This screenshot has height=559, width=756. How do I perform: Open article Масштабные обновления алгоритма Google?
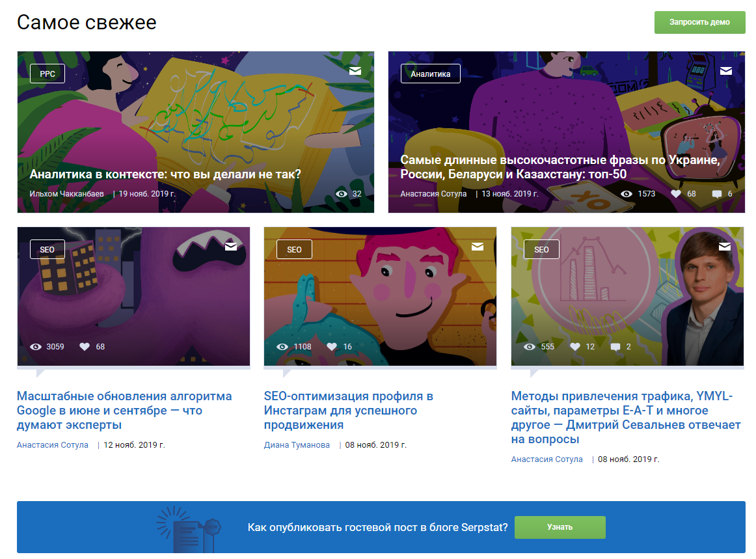coord(124,411)
